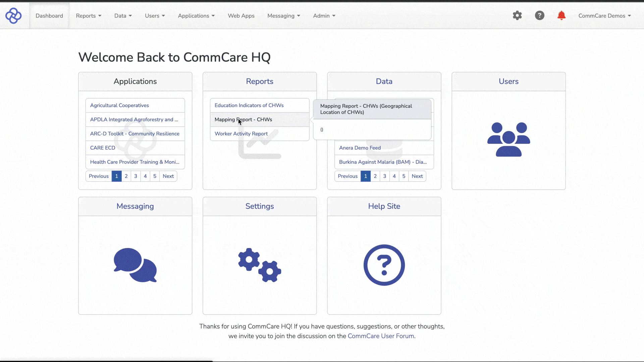
Task: Click the help question-mark icon in the navbar
Action: click(x=540, y=15)
